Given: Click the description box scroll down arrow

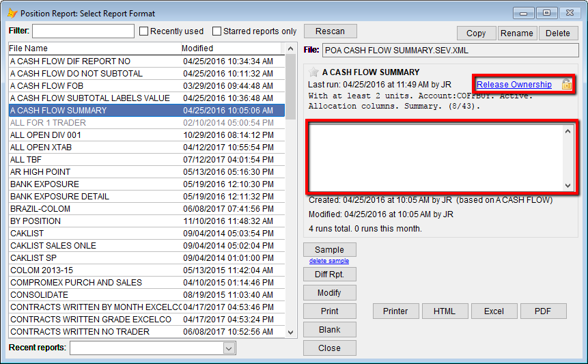Looking at the screenshot, I should pos(568,186).
